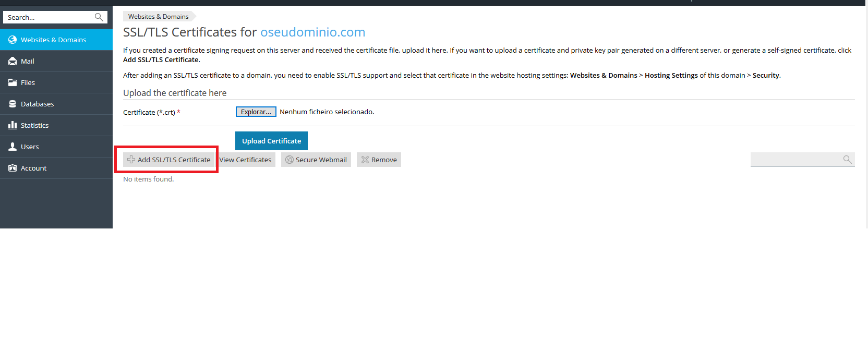The width and height of the screenshot is (868, 338).
Task: Open the oseudominio.com domain link
Action: point(312,32)
